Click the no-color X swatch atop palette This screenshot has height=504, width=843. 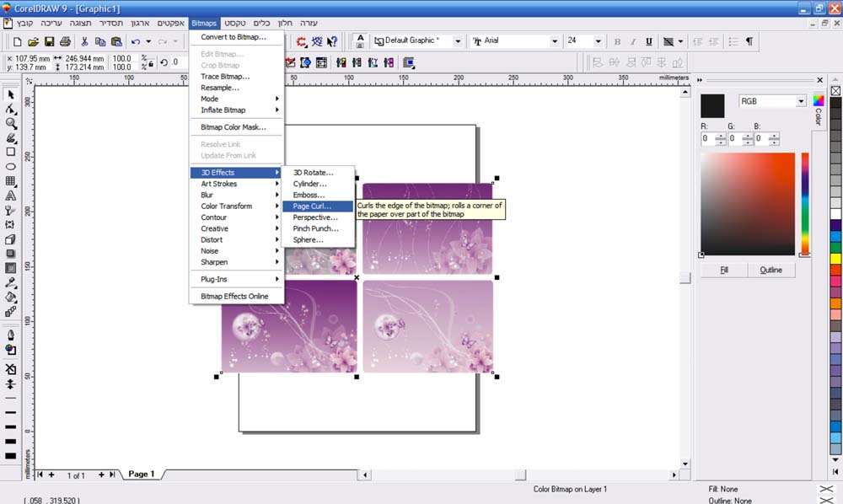click(x=835, y=91)
